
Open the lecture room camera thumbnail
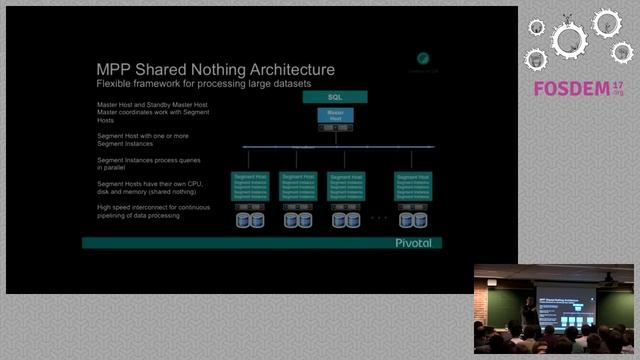554,309
